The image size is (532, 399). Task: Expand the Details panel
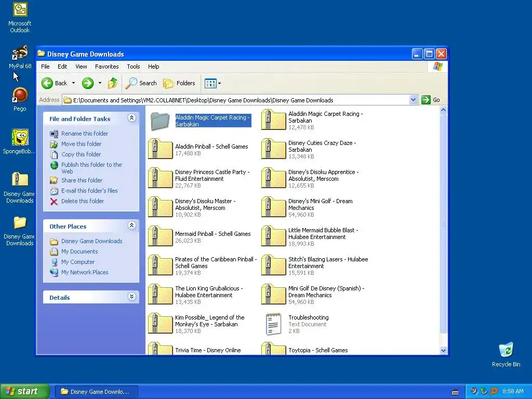(x=131, y=297)
